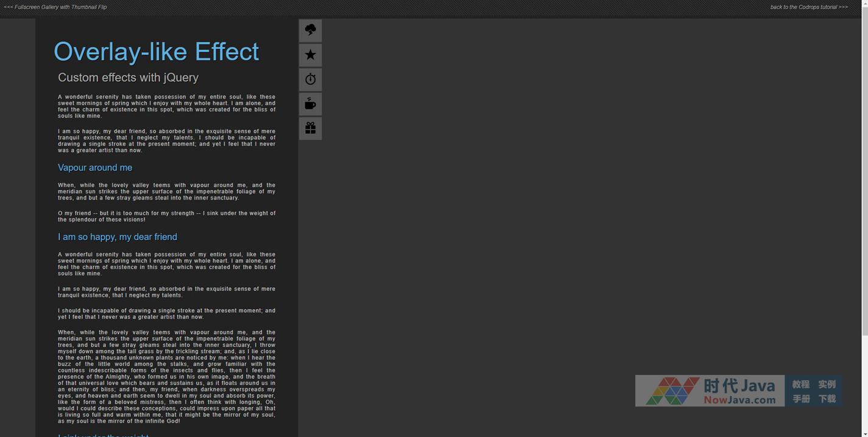The image size is (868, 437).
Task: Click the Vapour around me heading
Action: 95,167
